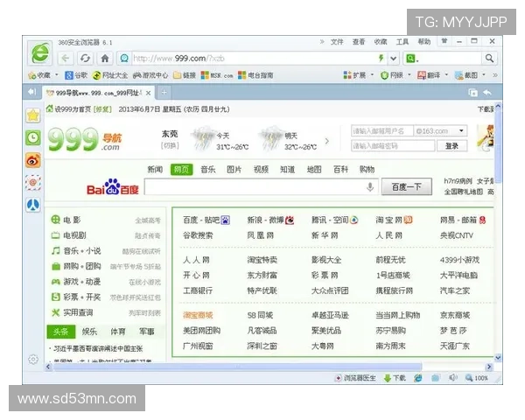525x420 pixels.
Task: Expand 扩展 dropdown arrow
Action: [372, 75]
